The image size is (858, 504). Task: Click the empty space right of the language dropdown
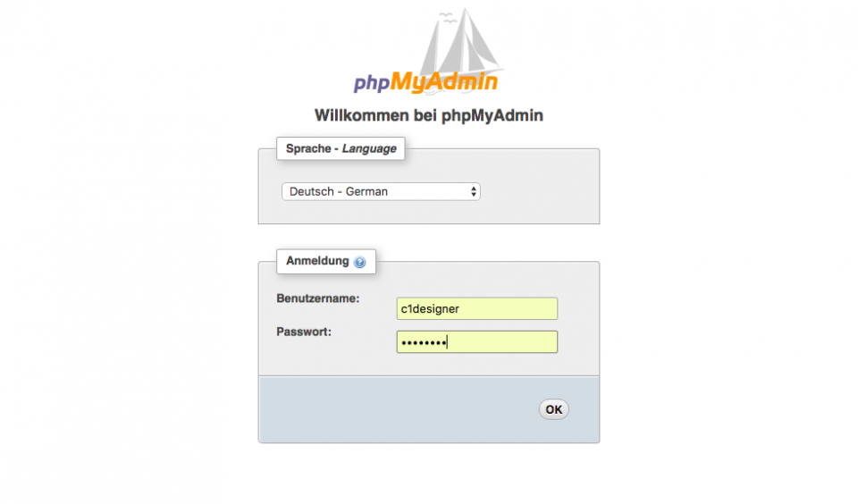[x=539, y=191]
